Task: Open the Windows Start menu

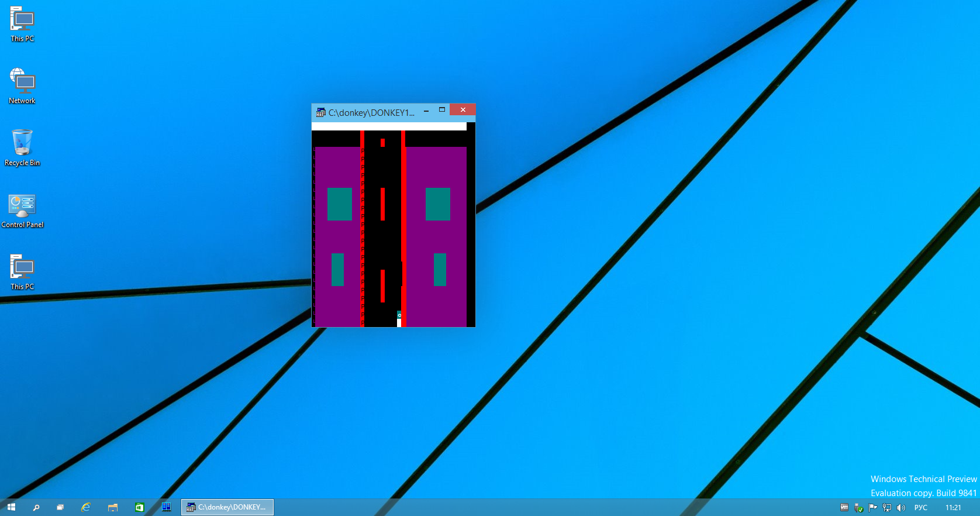Action: (x=11, y=507)
